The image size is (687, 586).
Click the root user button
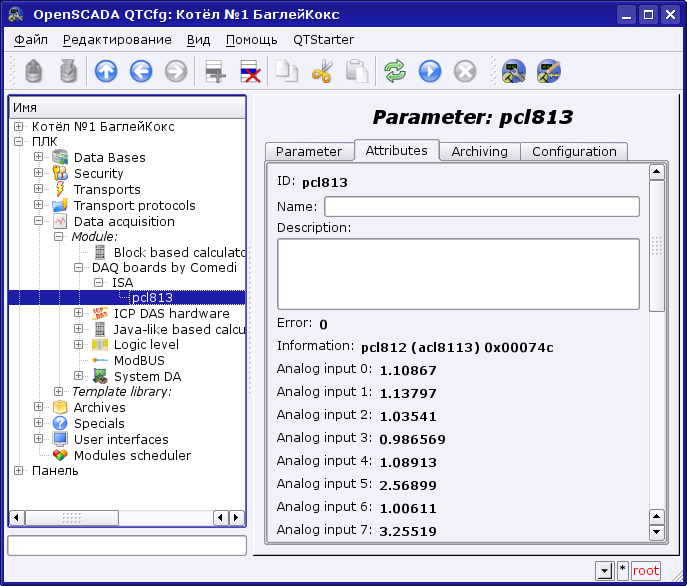coord(646,570)
